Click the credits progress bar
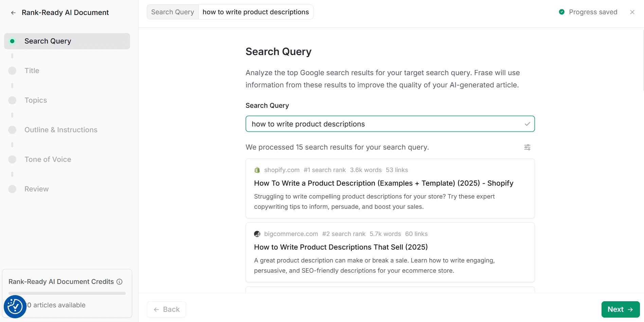 [67, 293]
